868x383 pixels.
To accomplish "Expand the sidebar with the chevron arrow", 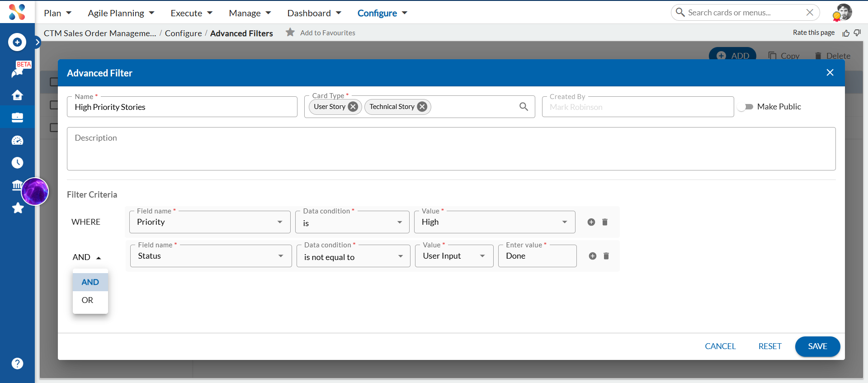I will pos(38,42).
